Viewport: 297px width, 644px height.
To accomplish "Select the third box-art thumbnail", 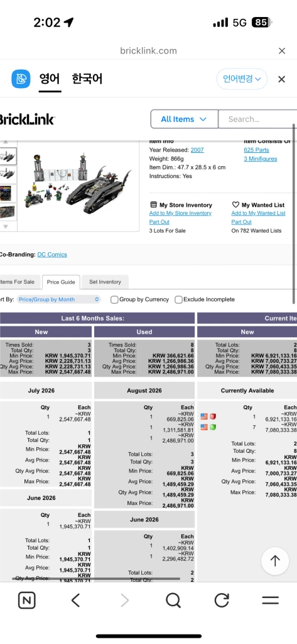I will click(8, 192).
